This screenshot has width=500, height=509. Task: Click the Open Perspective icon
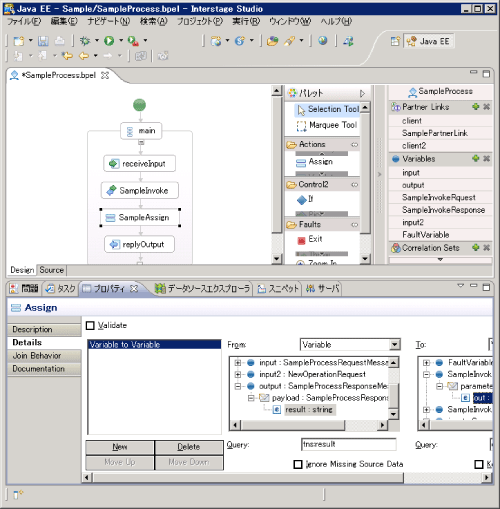[395, 41]
